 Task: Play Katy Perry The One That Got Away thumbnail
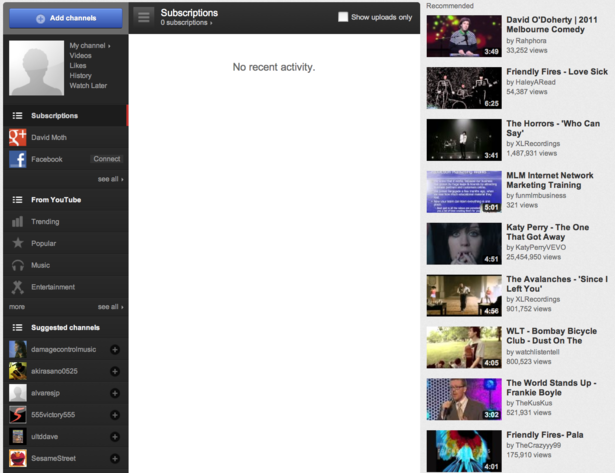click(x=464, y=244)
